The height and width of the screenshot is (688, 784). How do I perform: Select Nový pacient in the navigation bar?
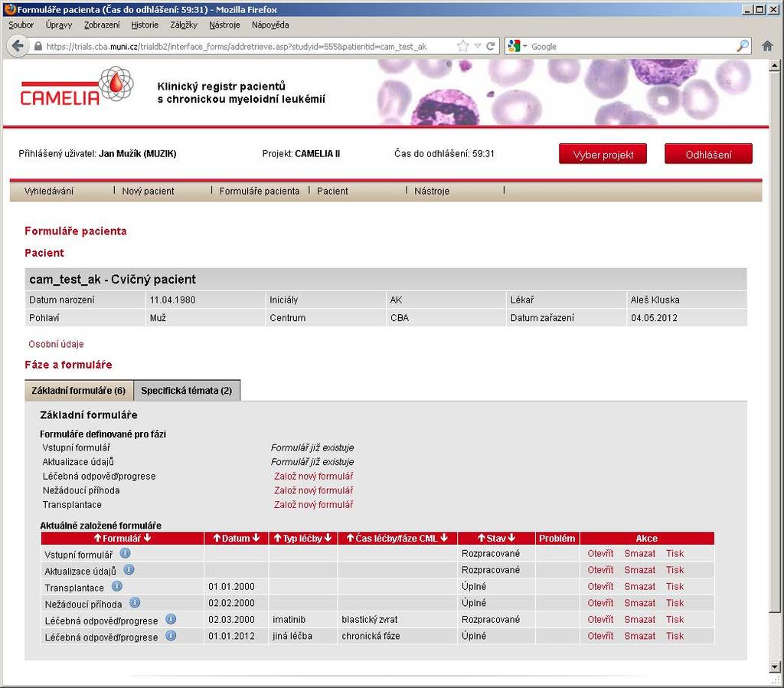148,191
